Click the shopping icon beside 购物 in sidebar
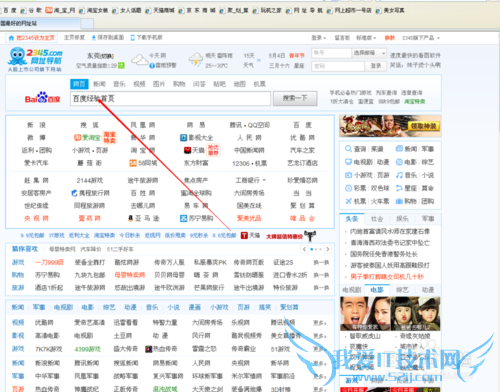Image resolution: width=500 pixels, height=392 pixels. coord(399,201)
